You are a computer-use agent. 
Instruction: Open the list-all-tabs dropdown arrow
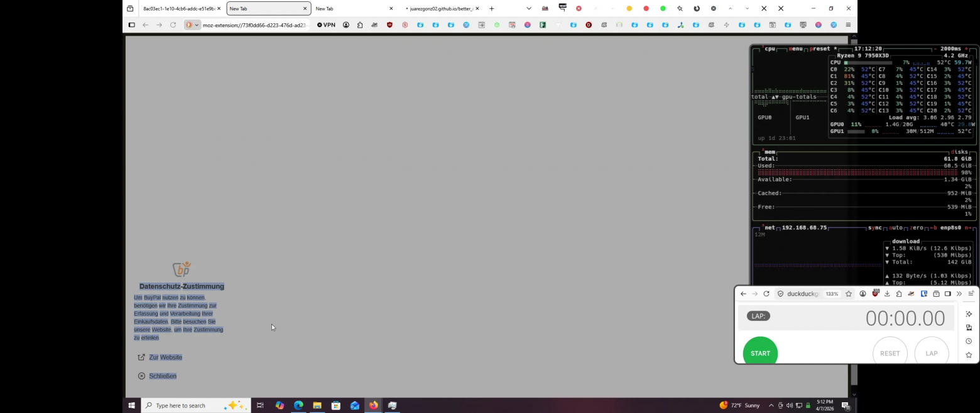(x=529, y=8)
